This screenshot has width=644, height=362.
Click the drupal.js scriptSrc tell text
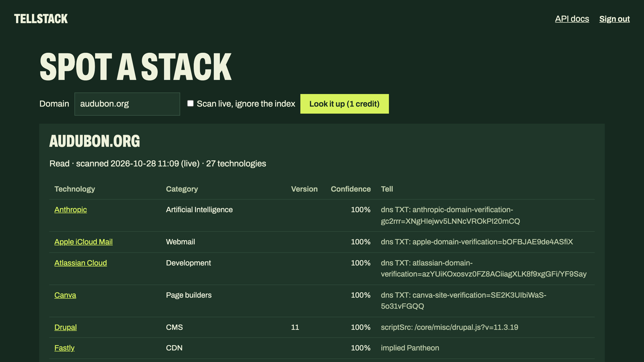(450, 327)
